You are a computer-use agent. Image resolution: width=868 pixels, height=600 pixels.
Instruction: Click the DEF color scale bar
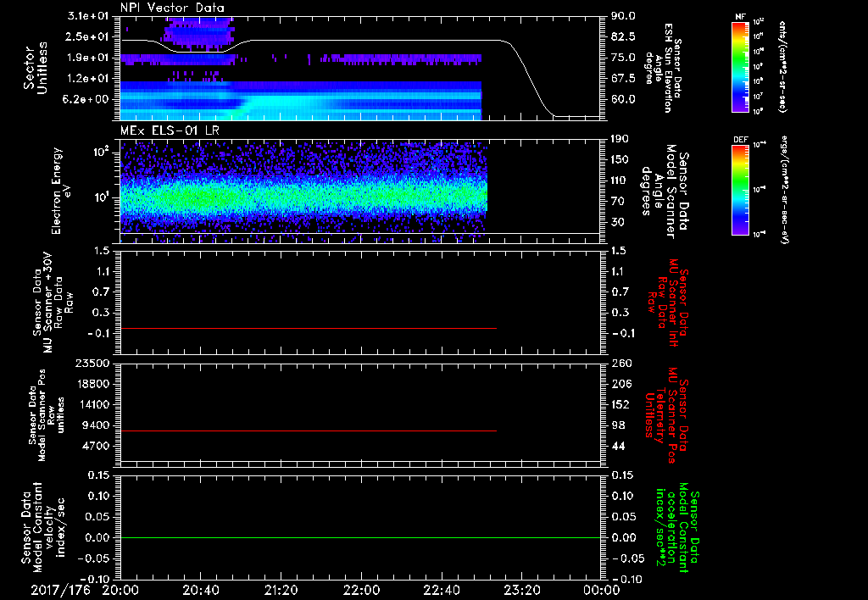tap(740, 190)
